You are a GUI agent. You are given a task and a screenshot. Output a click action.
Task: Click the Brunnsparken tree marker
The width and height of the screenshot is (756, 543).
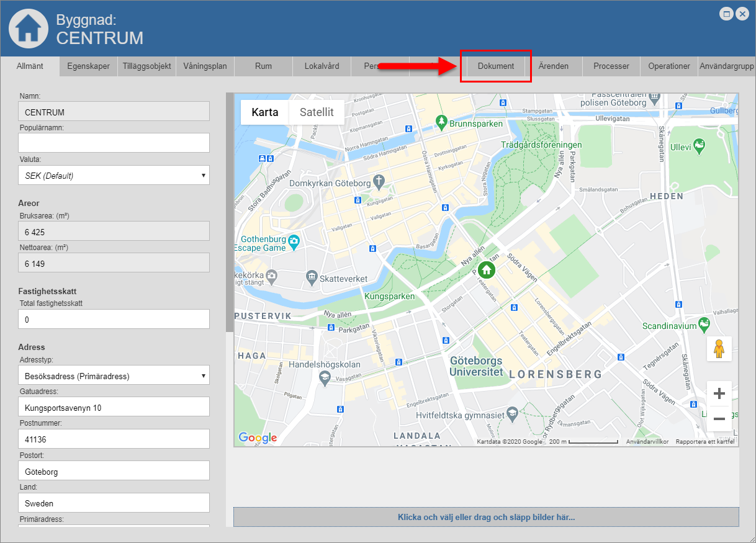[x=441, y=120]
